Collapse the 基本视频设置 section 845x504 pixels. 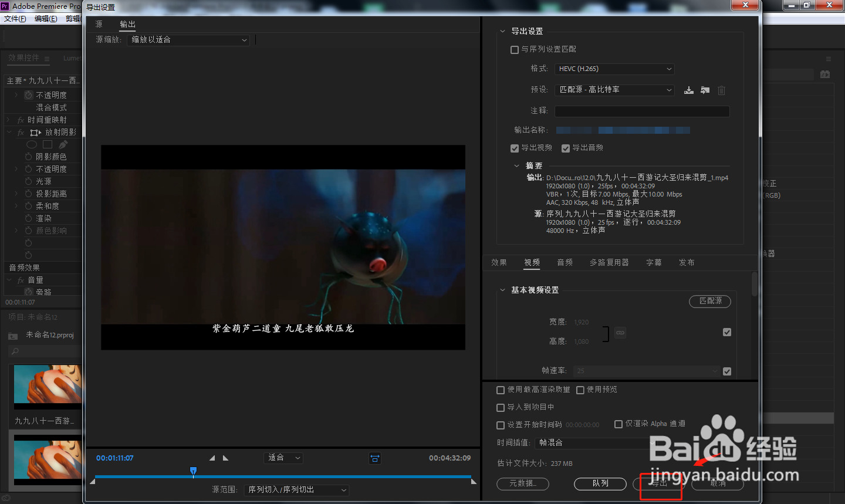coord(502,290)
